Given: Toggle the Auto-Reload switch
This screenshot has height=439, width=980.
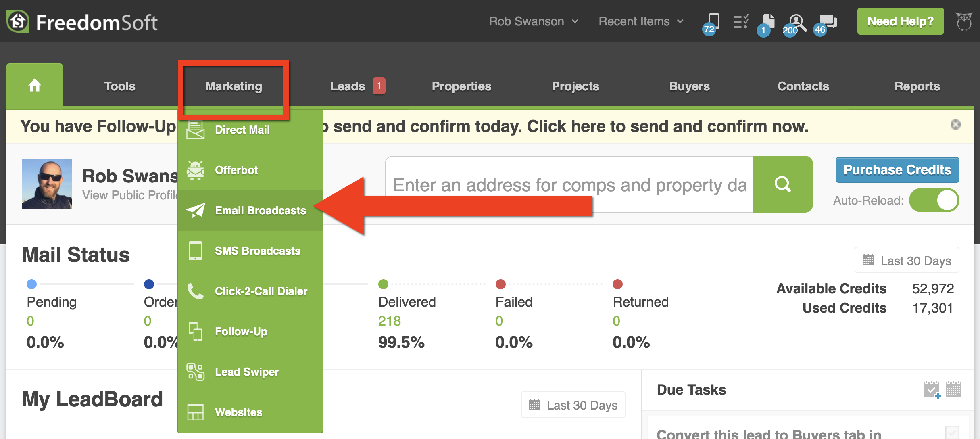Looking at the screenshot, I should pyautogui.click(x=934, y=200).
